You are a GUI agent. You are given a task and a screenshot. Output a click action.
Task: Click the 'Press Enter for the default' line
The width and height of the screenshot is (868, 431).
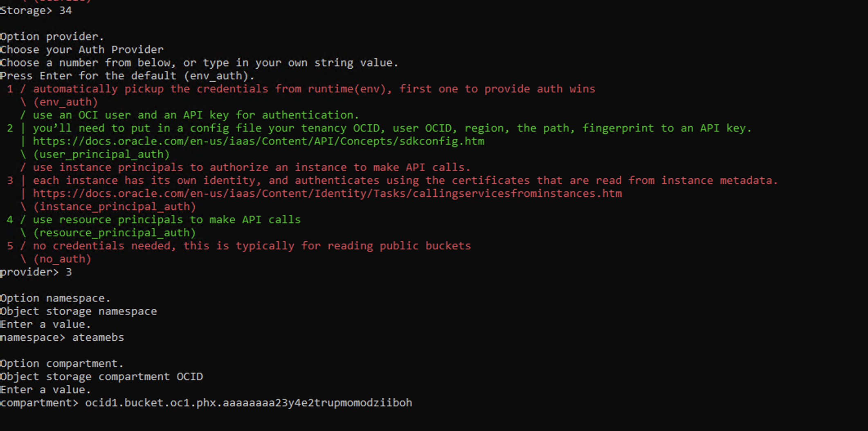click(x=127, y=76)
